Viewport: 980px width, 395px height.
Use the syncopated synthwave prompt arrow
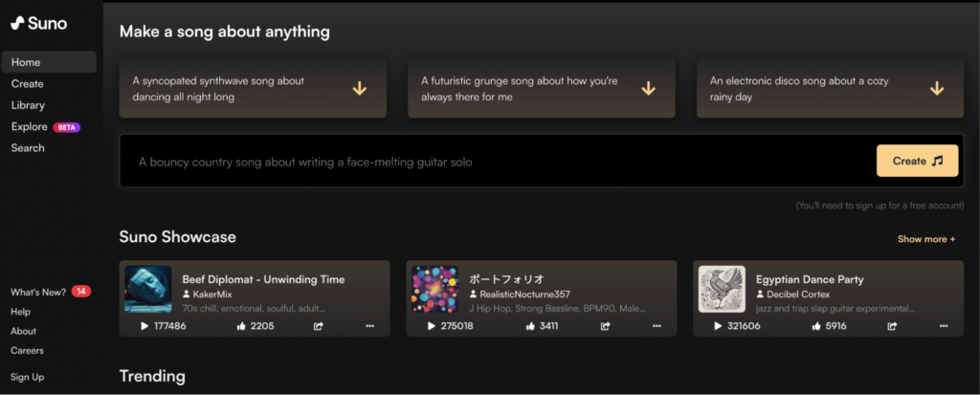pyautogui.click(x=360, y=89)
